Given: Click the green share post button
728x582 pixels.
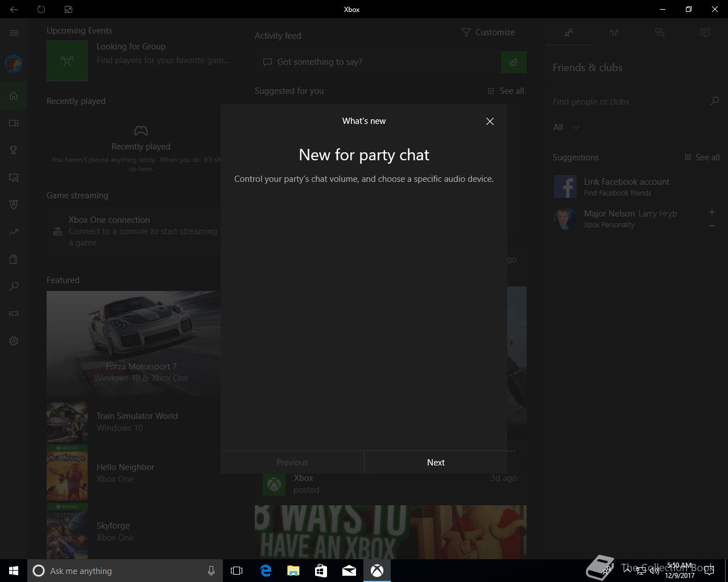Looking at the screenshot, I should click(514, 62).
